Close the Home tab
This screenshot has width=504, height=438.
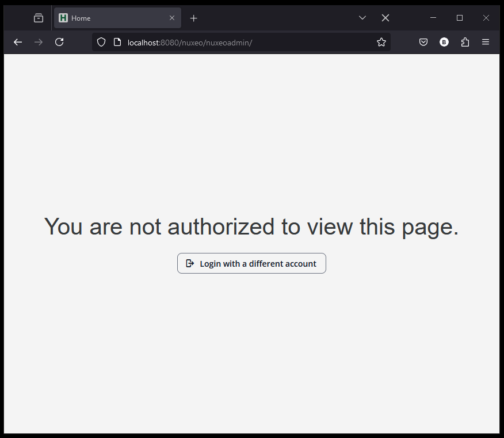click(172, 18)
